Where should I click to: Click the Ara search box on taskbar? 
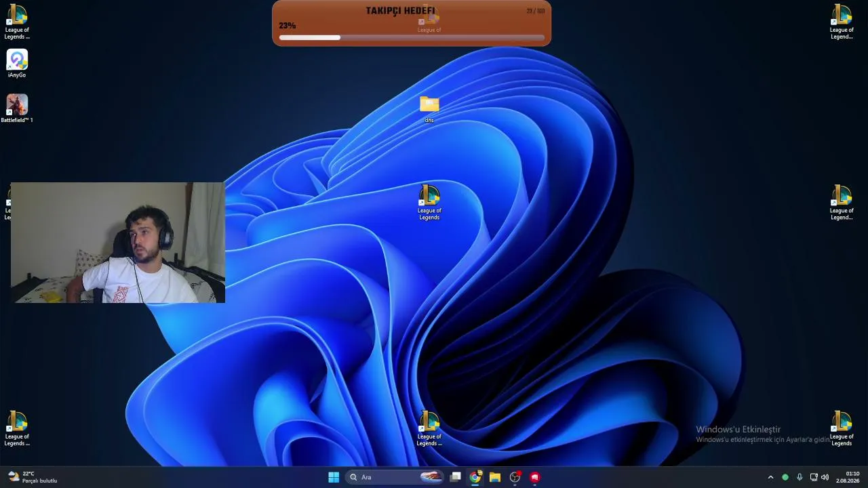[395, 477]
